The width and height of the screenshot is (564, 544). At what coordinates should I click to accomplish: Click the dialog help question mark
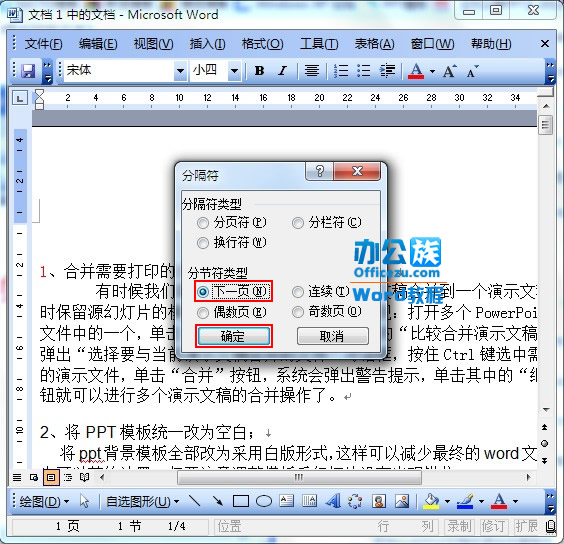click(319, 171)
